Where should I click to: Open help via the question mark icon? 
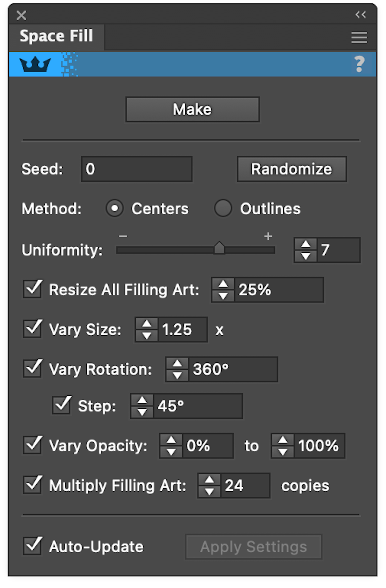pyautogui.click(x=360, y=64)
